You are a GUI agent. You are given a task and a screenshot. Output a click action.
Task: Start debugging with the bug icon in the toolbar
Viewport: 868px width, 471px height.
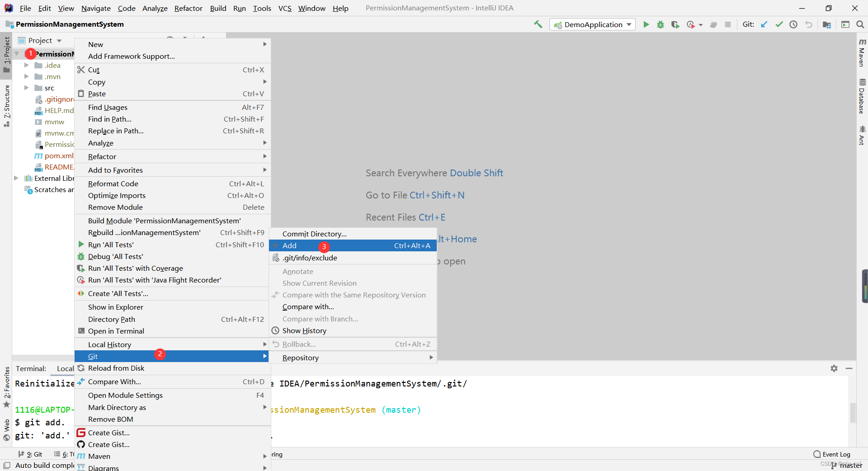[x=660, y=24]
